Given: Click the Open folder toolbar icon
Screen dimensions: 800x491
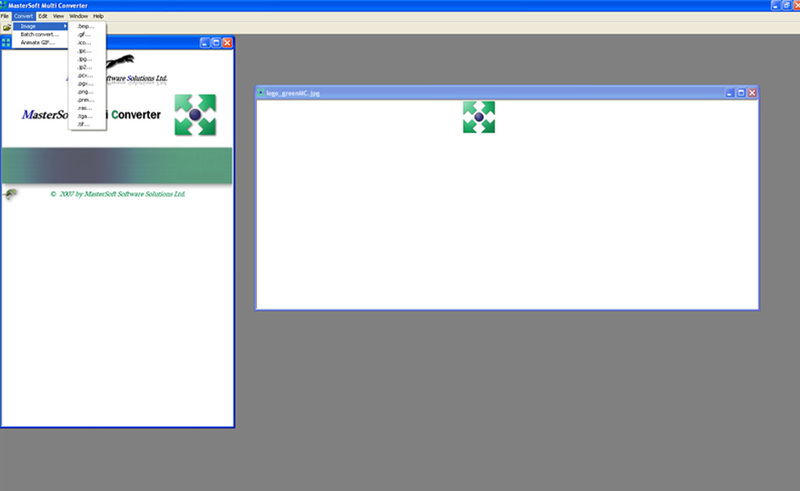Looking at the screenshot, I should (6, 27).
